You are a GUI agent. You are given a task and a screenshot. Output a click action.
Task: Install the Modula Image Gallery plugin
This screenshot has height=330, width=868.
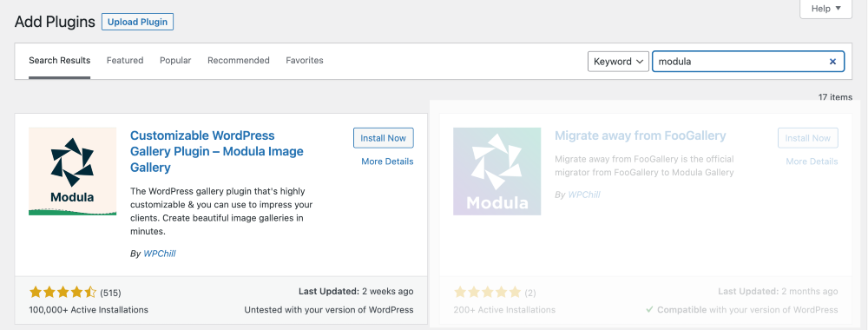tap(383, 138)
